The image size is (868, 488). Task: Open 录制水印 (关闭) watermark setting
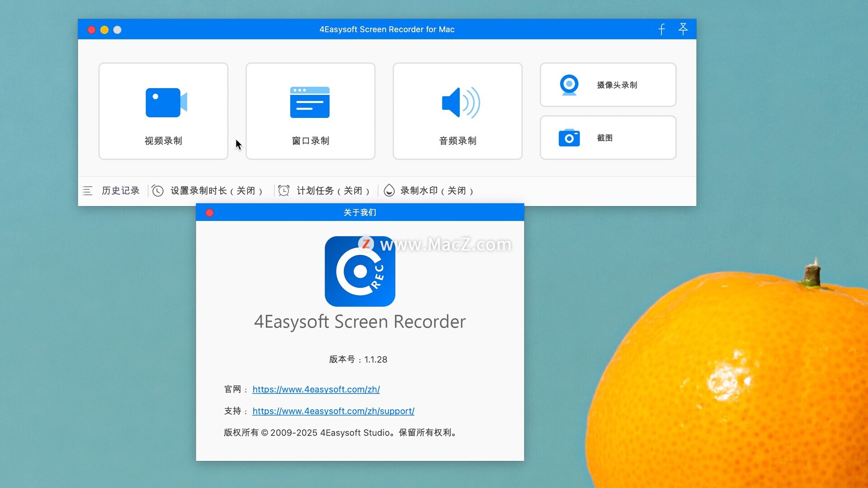coord(437,191)
